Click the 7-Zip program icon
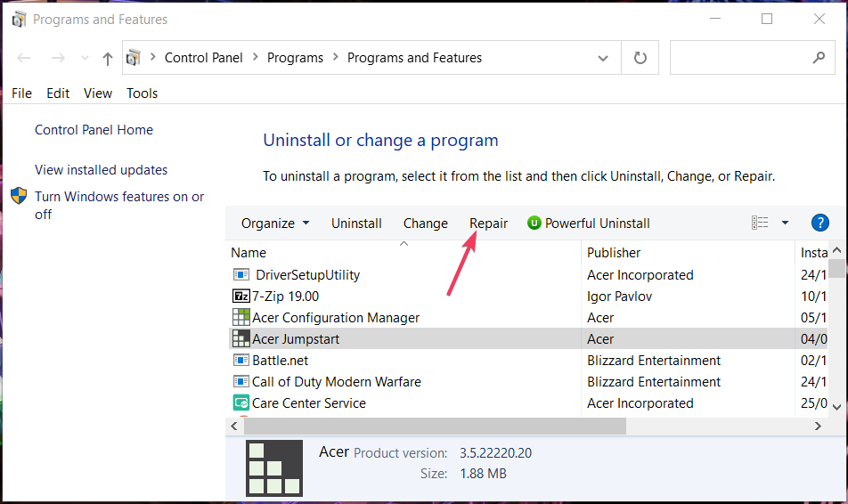The image size is (848, 504). (241, 297)
